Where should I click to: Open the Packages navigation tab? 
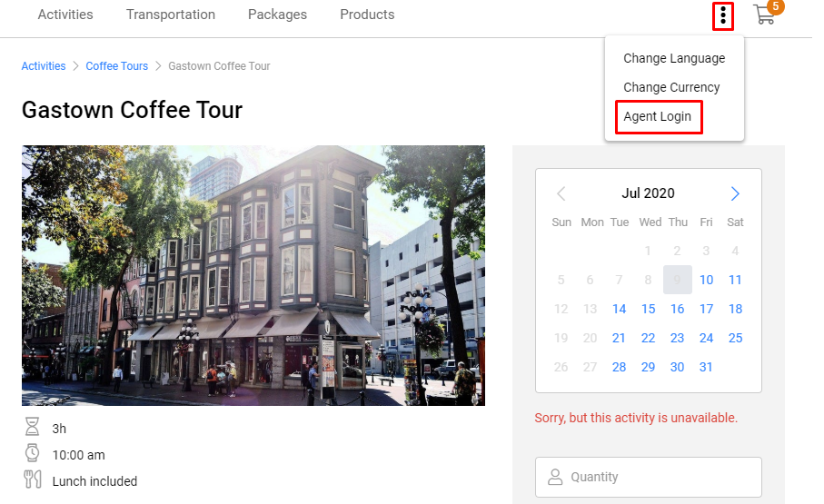(x=277, y=15)
